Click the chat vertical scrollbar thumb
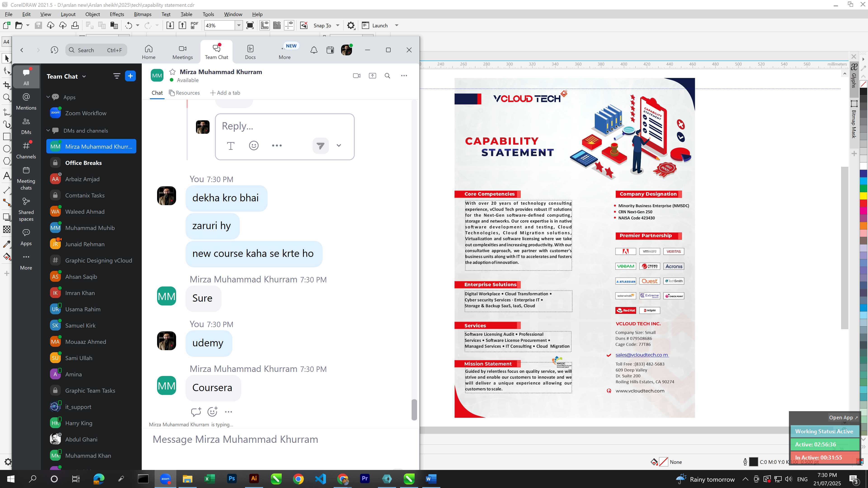The height and width of the screenshot is (488, 868). [414, 410]
